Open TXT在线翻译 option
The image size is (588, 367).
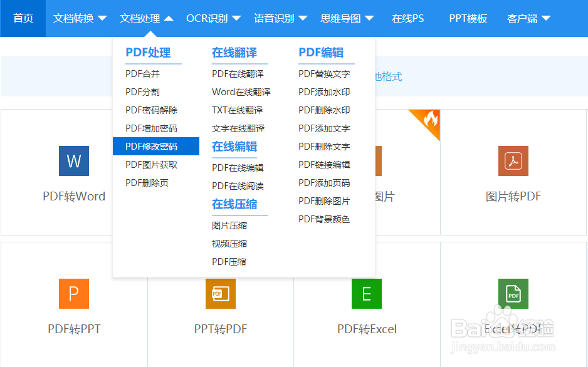click(x=237, y=110)
